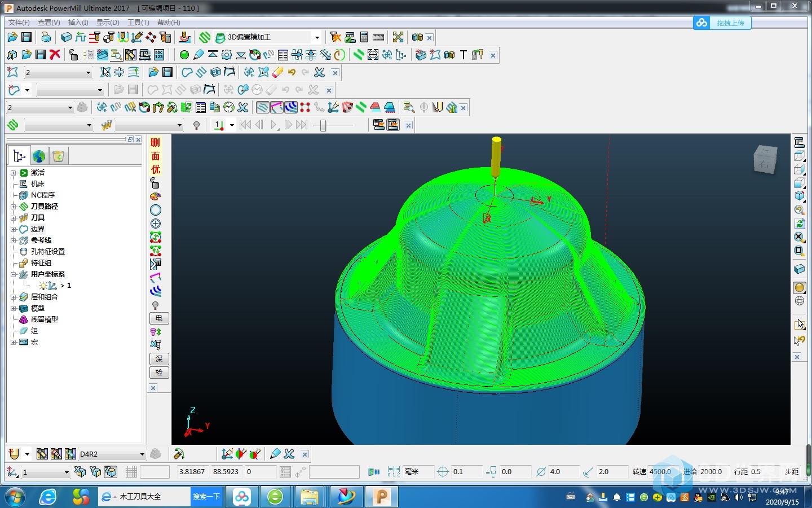
Task: Open the toolpath selector dropdown showing 2
Action: (70, 107)
